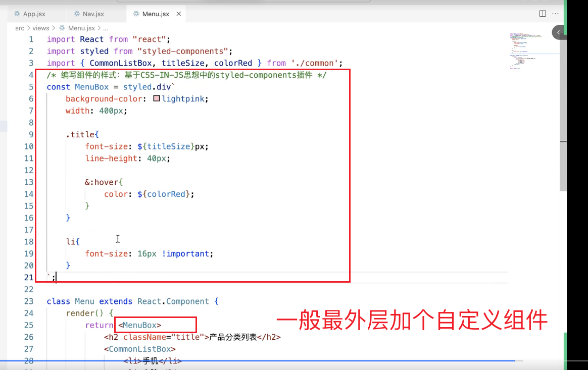Click line number 9 in the gutter

tap(31, 135)
